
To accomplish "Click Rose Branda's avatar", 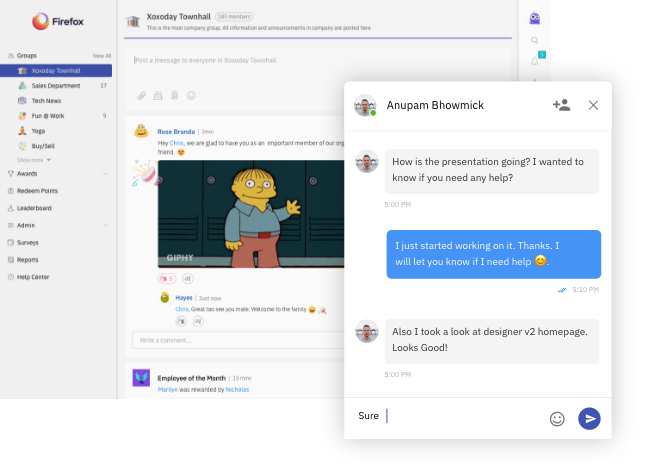I will point(141,131).
